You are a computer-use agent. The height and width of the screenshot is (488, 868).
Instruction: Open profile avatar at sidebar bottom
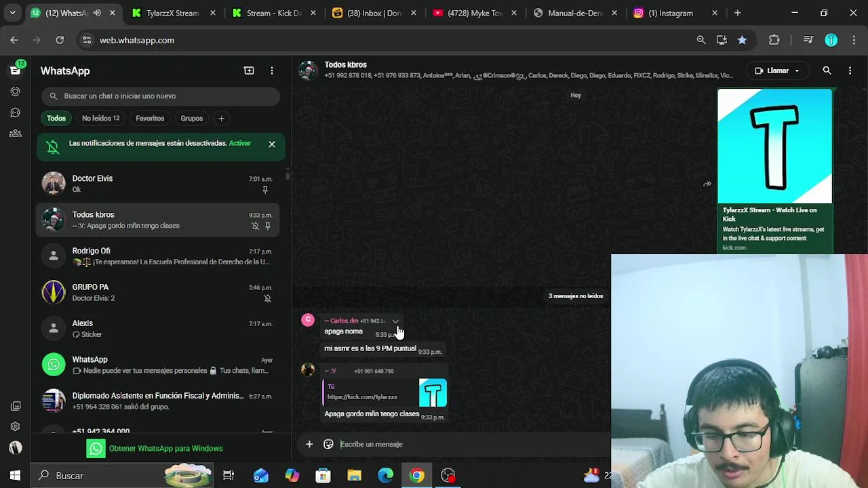click(15, 447)
